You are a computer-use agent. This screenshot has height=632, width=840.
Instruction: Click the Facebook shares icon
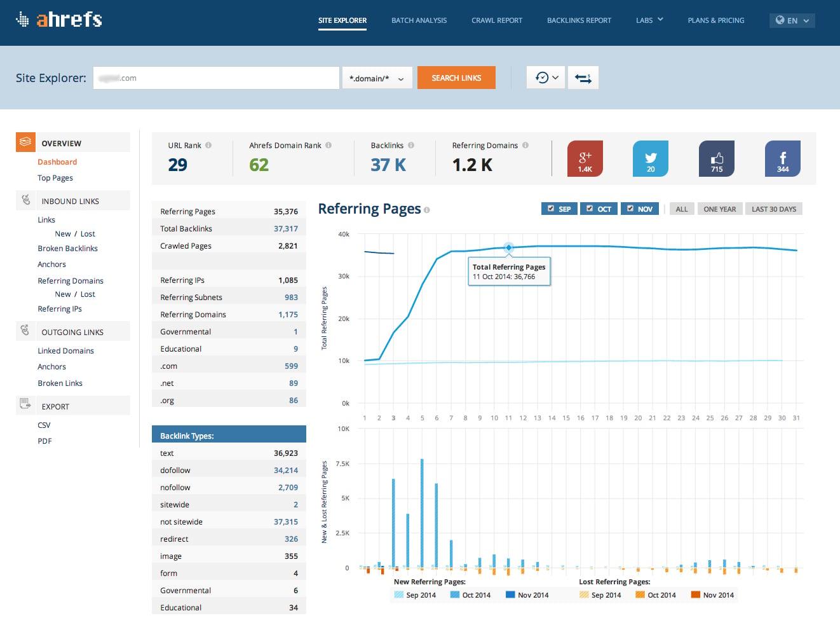click(783, 158)
